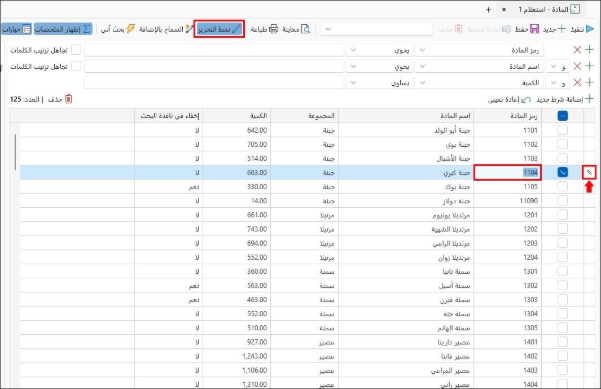Toggle تجاهل ترتيب الكلمات for رمز المادة row
Screen dimensions: 601x389
[x=76, y=50]
